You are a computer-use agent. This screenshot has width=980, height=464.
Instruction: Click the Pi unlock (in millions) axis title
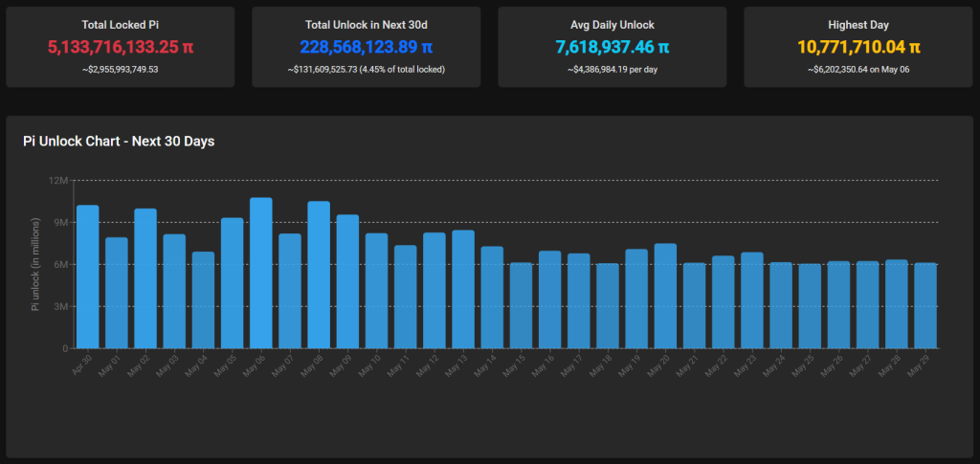[35, 264]
